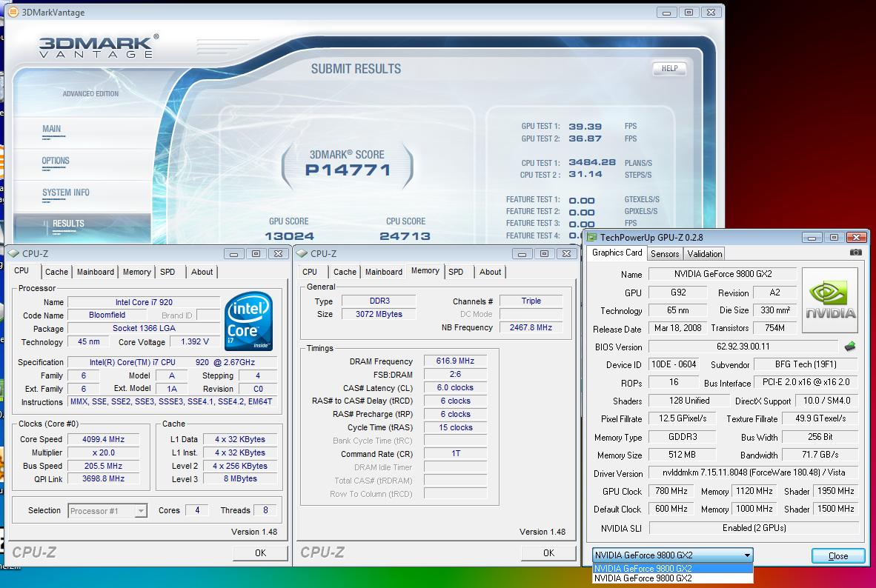Open the SPD tab in right CPU-Z
Viewport: 876px width, 588px height.
click(x=456, y=272)
